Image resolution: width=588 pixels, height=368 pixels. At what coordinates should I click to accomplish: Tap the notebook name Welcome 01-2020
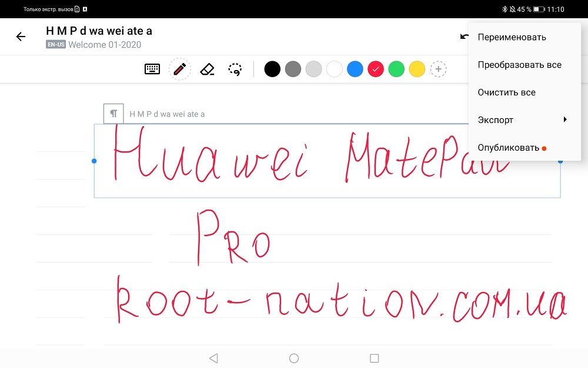pos(105,45)
